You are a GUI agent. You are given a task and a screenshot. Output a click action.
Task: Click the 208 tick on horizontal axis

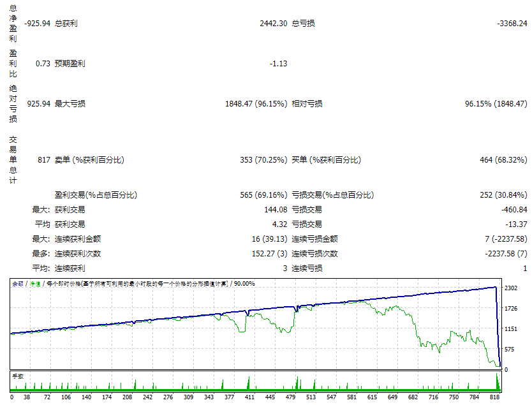click(x=127, y=397)
